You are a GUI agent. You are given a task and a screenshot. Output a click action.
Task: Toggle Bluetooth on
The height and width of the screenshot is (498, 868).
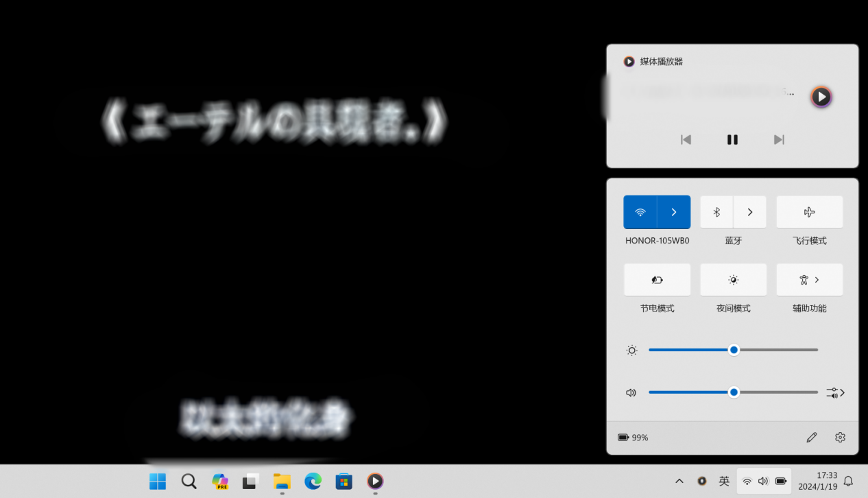coord(716,212)
